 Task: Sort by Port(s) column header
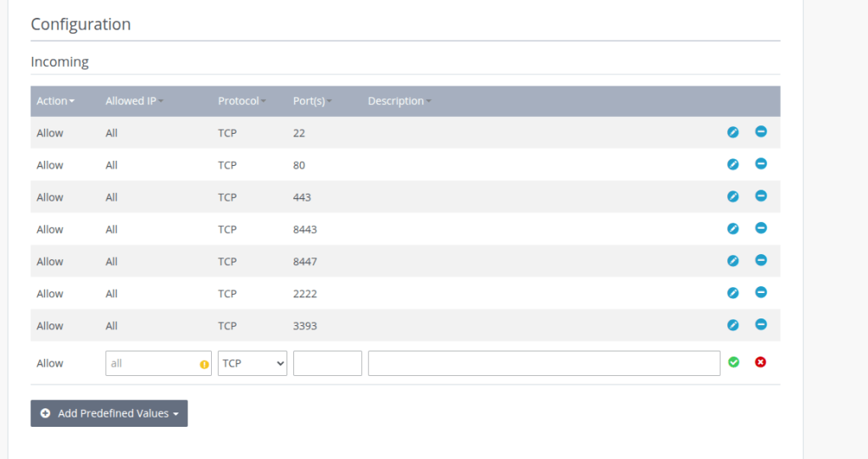(x=312, y=101)
